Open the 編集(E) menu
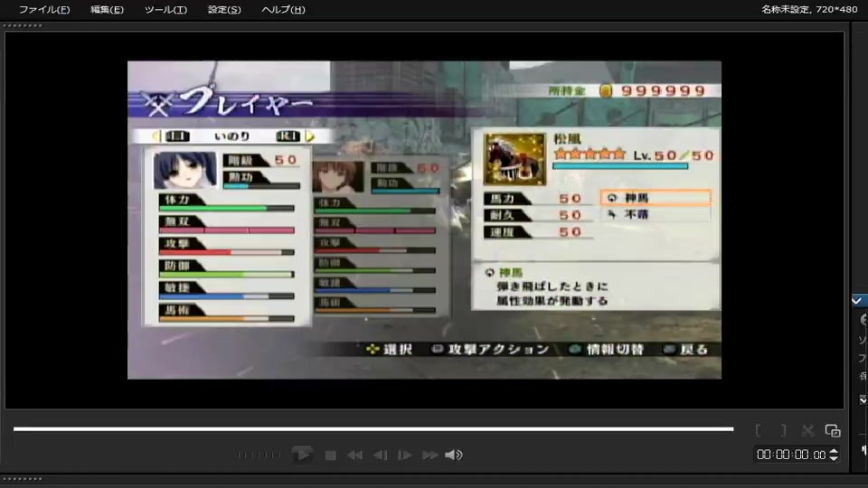This screenshot has width=868, height=488. pos(107,9)
